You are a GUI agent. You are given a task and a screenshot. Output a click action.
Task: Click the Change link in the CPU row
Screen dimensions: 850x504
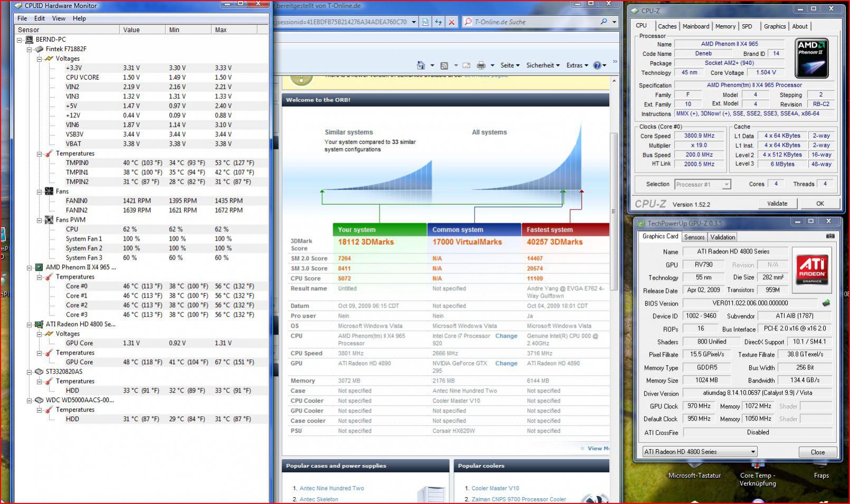pyautogui.click(x=506, y=336)
